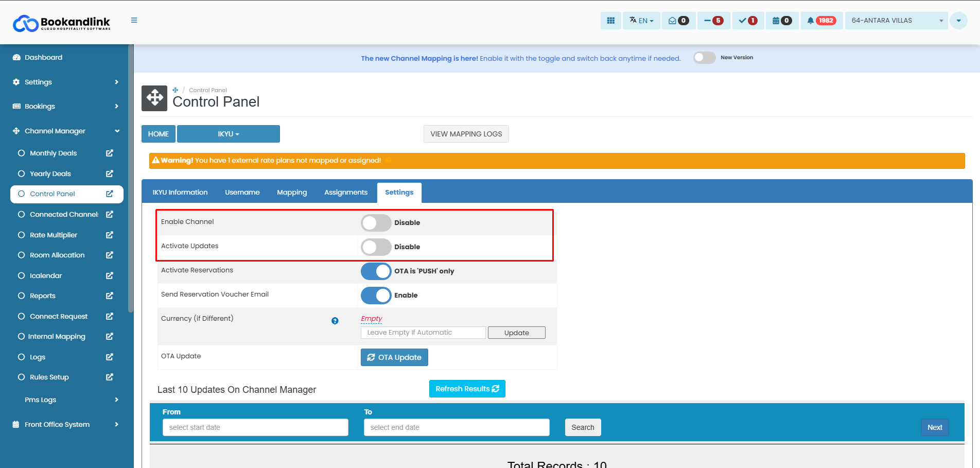Toggle the hamburger sidebar menu icon
Image resolution: width=980 pixels, height=468 pixels.
pyautogui.click(x=134, y=21)
